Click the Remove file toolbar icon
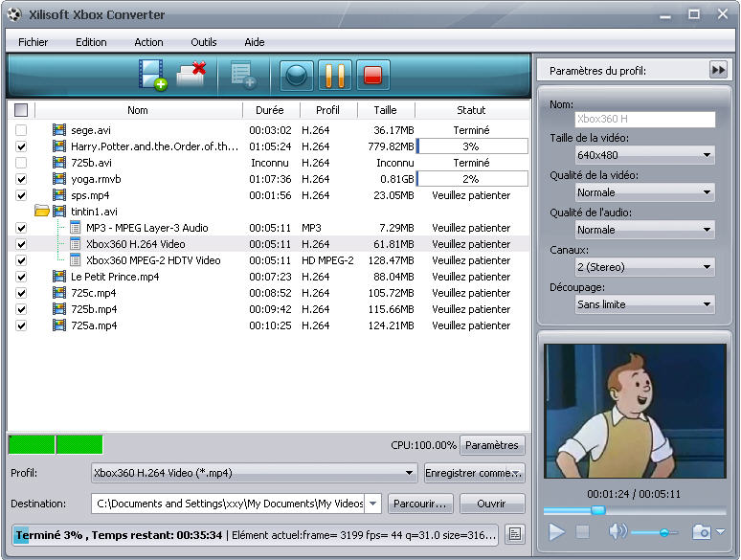 (191, 75)
